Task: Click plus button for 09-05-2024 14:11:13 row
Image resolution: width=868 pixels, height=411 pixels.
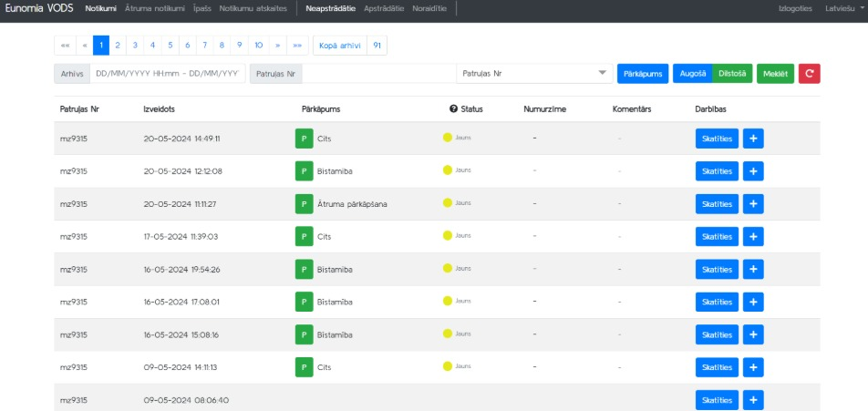Action: [x=753, y=367]
